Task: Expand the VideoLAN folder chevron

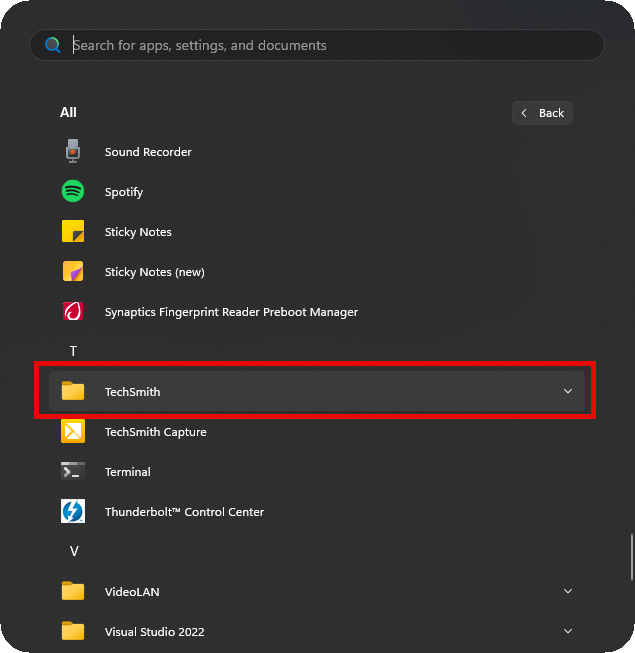Action: click(568, 592)
